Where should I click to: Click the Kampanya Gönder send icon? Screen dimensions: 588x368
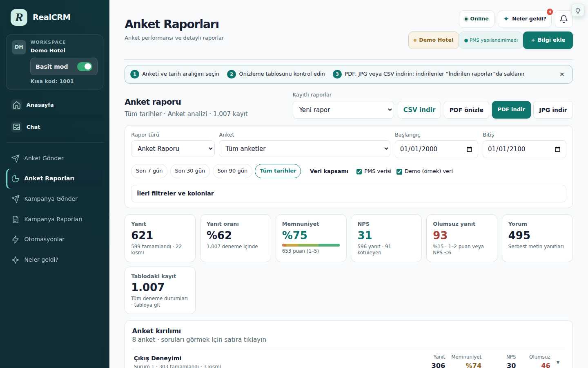(16, 199)
